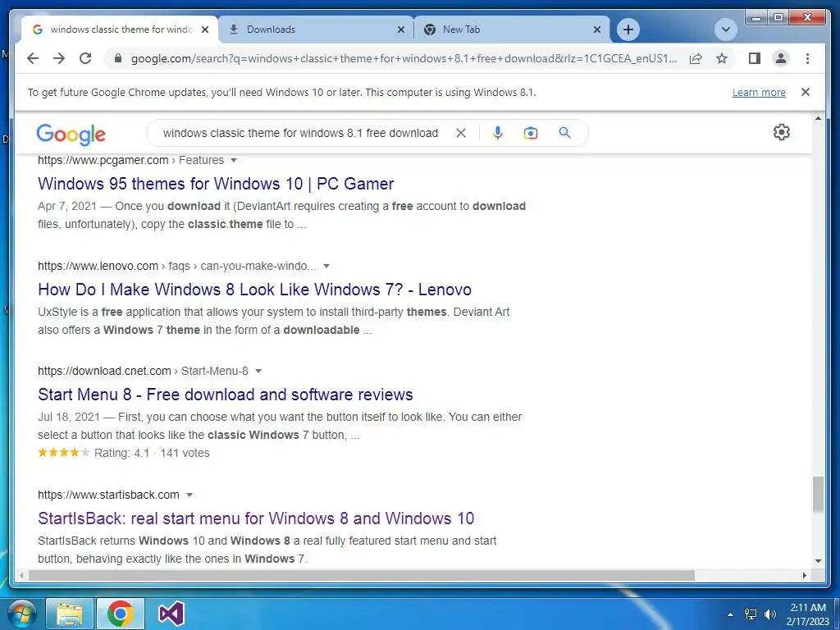Click Chrome icon in the taskbar
The height and width of the screenshot is (630, 840).
point(120,614)
